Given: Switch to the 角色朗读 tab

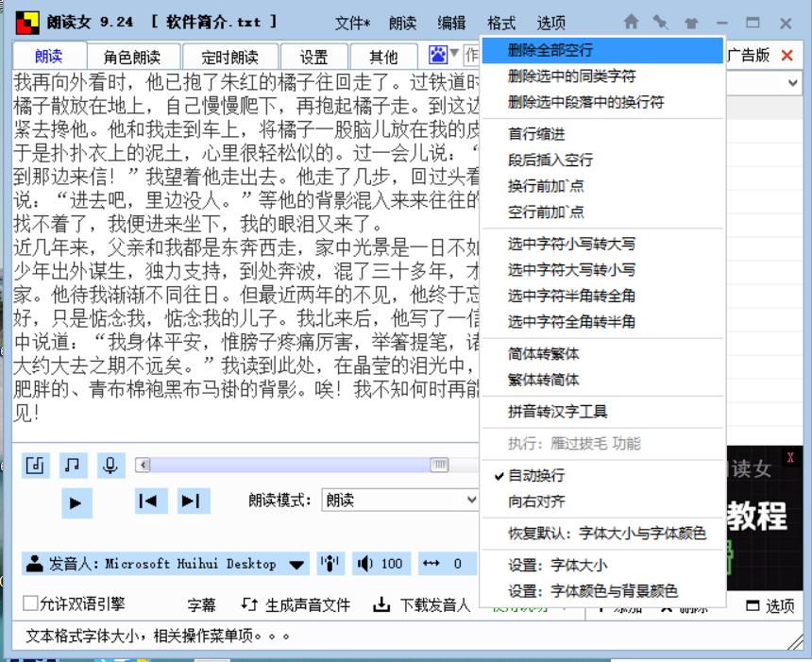Looking at the screenshot, I should pyautogui.click(x=132, y=57).
